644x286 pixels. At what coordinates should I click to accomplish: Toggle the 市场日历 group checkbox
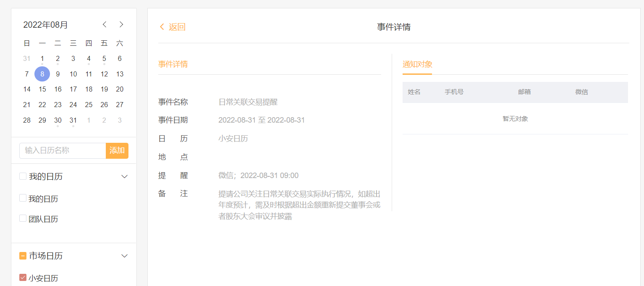(23, 255)
